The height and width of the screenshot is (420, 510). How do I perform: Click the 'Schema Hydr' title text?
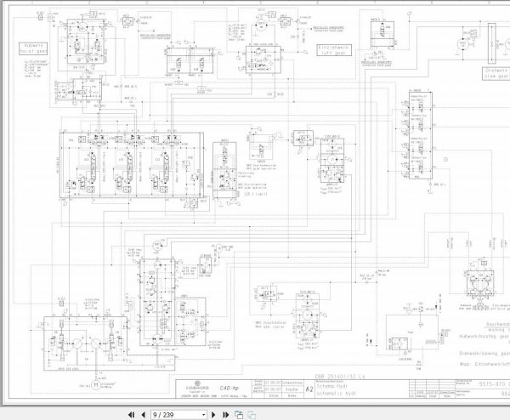(x=332, y=386)
